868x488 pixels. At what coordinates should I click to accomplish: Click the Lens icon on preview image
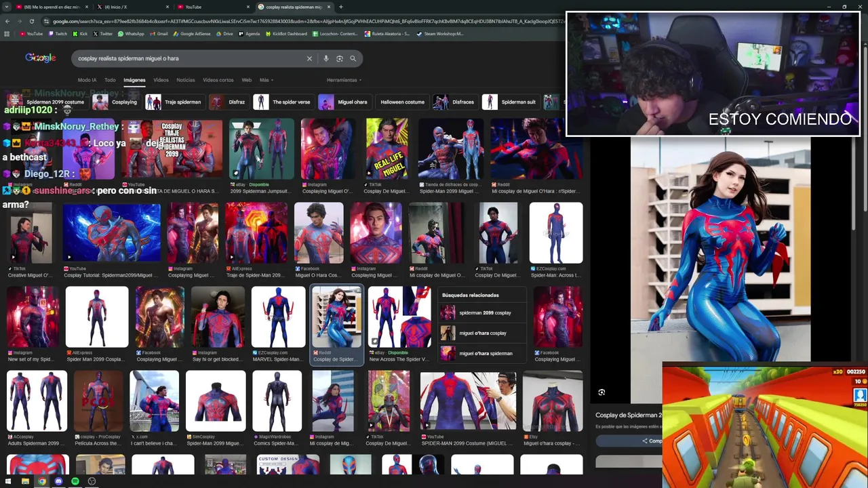coord(601,392)
